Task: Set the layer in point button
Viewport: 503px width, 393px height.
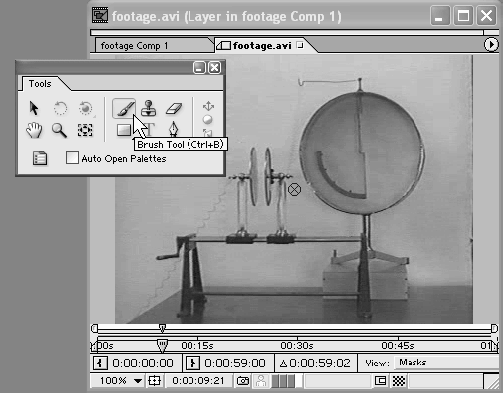Action: pos(100,363)
